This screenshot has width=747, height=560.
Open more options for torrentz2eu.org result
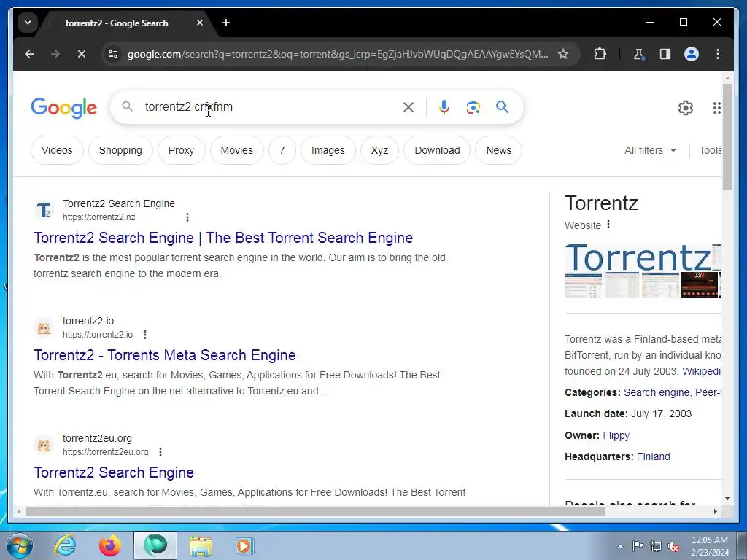click(x=160, y=452)
